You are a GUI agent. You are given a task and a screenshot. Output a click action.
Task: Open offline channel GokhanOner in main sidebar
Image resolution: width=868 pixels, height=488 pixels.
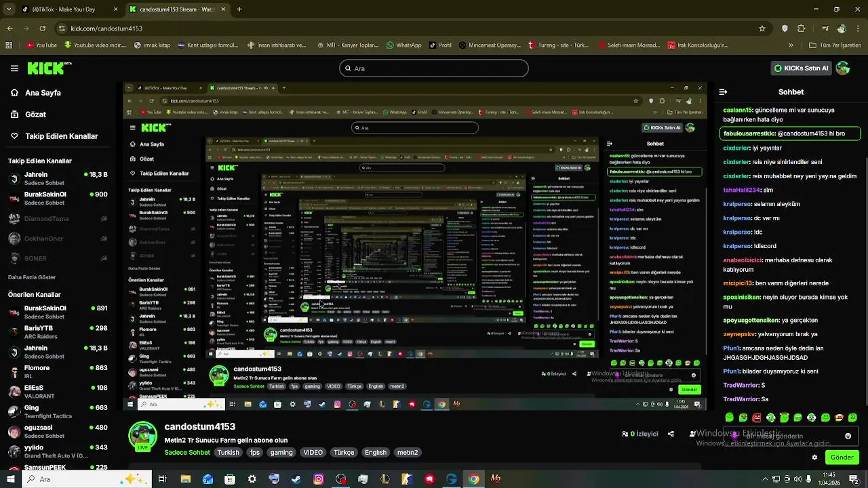58,239
